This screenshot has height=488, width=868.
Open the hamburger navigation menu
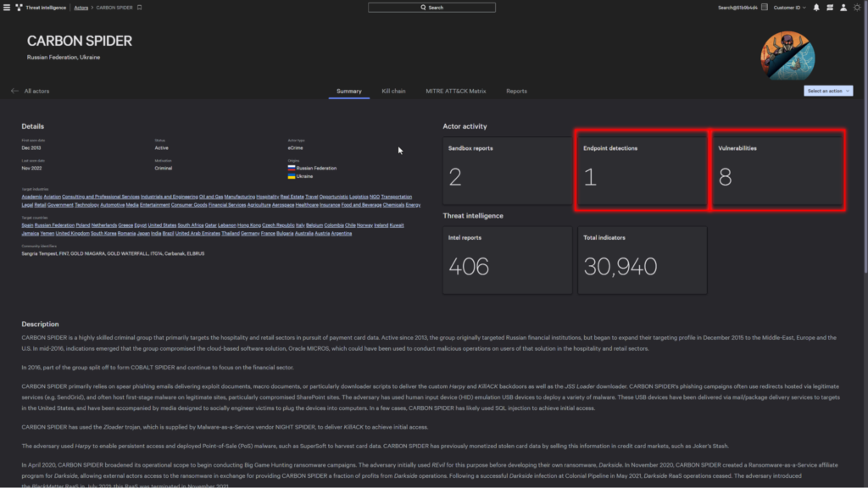7,8
